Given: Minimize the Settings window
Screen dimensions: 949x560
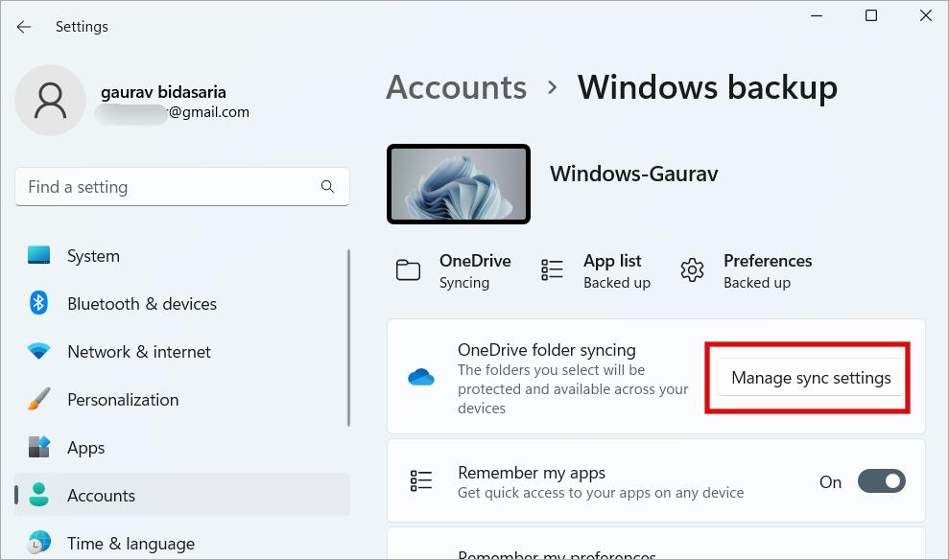Looking at the screenshot, I should pyautogui.click(x=817, y=15).
